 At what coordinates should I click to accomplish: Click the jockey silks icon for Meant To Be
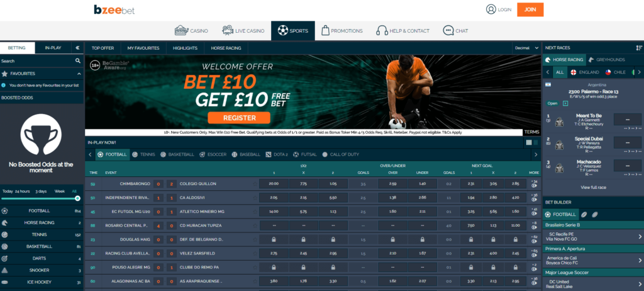[559, 122]
